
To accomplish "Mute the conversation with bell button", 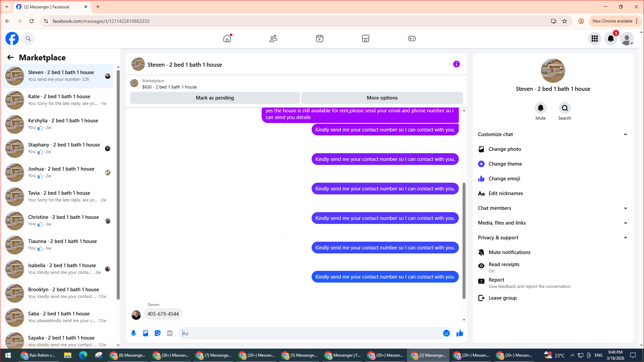I will [x=540, y=108].
